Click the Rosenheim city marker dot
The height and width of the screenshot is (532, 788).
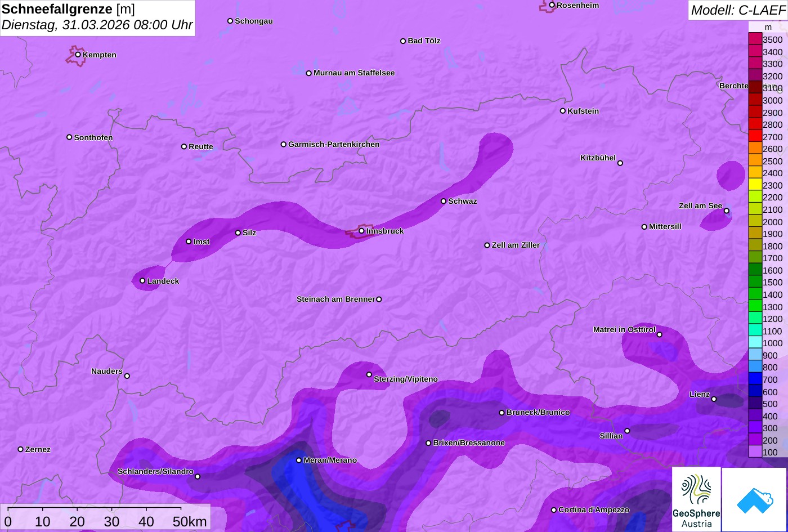click(552, 5)
